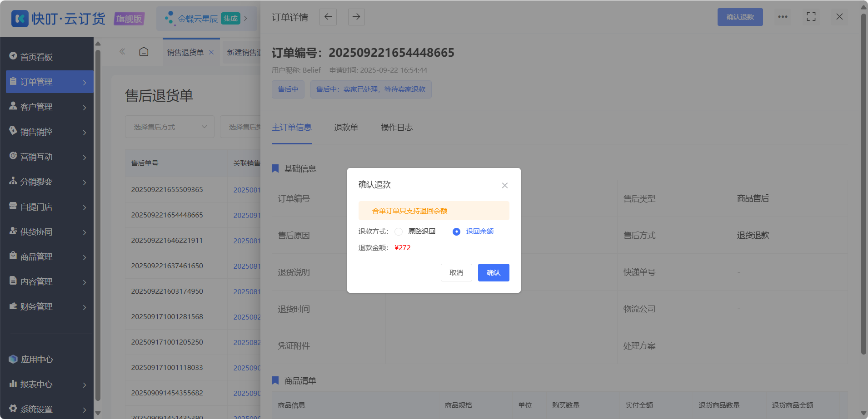
Task: Close the 销售退货单 tab
Action: (x=211, y=52)
